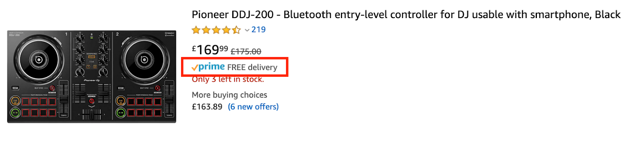Image resolution: width=644 pixels, height=152 pixels.
Task: Click the crossfader on the controller image
Action: pos(92,114)
